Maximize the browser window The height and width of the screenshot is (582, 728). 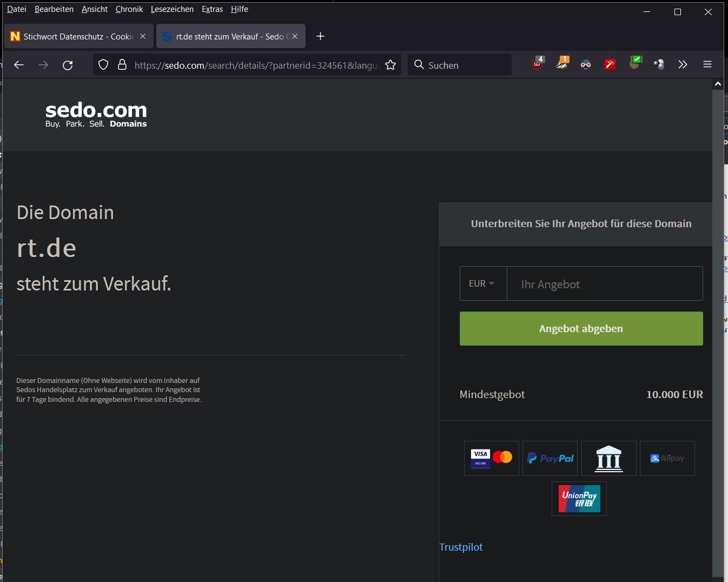(x=677, y=12)
